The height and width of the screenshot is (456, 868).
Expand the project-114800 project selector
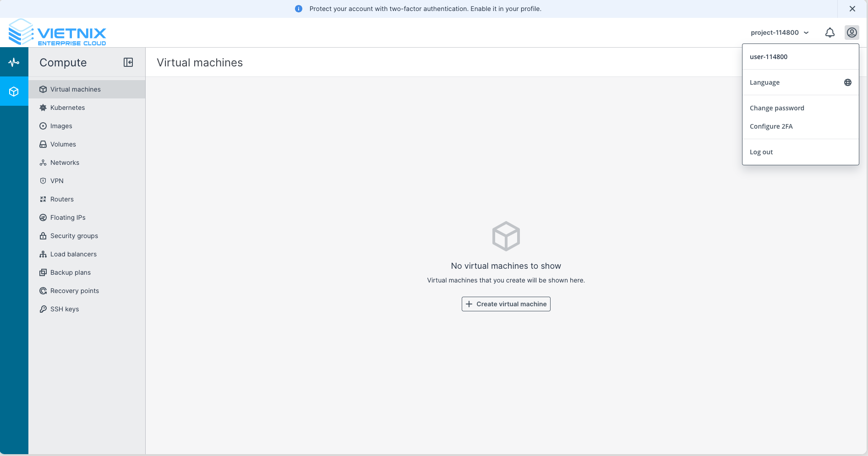point(779,33)
